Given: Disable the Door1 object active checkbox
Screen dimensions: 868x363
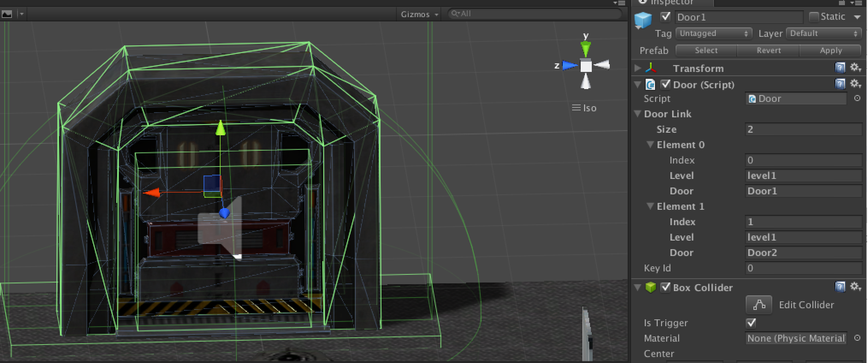Looking at the screenshot, I should [665, 17].
